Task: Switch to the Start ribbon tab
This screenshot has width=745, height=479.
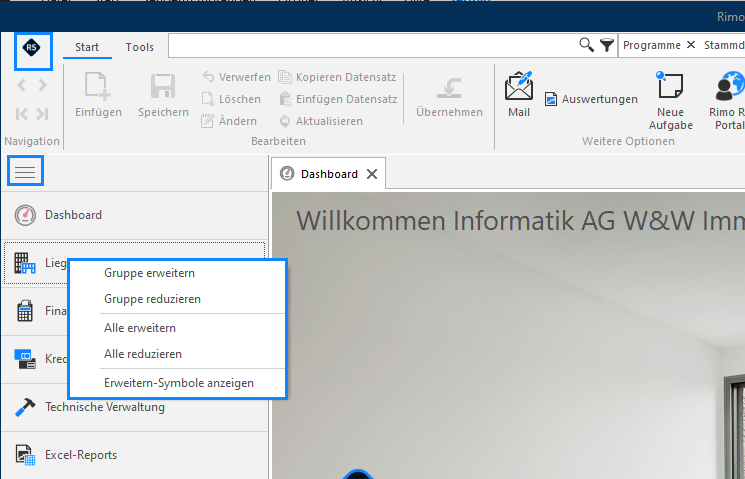Action: [87, 47]
